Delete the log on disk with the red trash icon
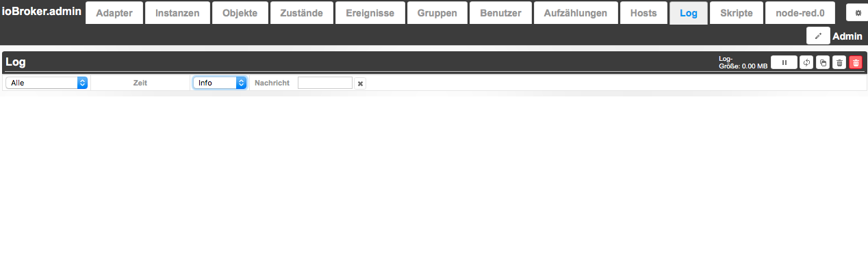868x266 pixels. [x=856, y=62]
